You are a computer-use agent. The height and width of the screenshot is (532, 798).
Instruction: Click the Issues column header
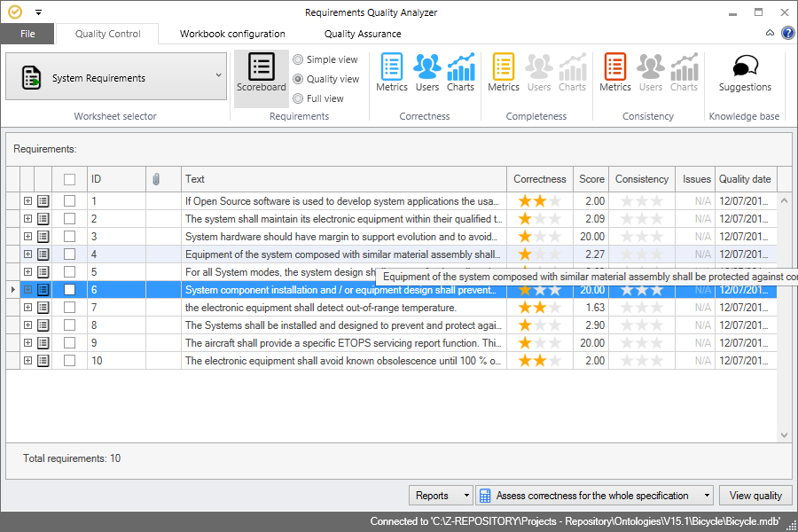pos(696,179)
